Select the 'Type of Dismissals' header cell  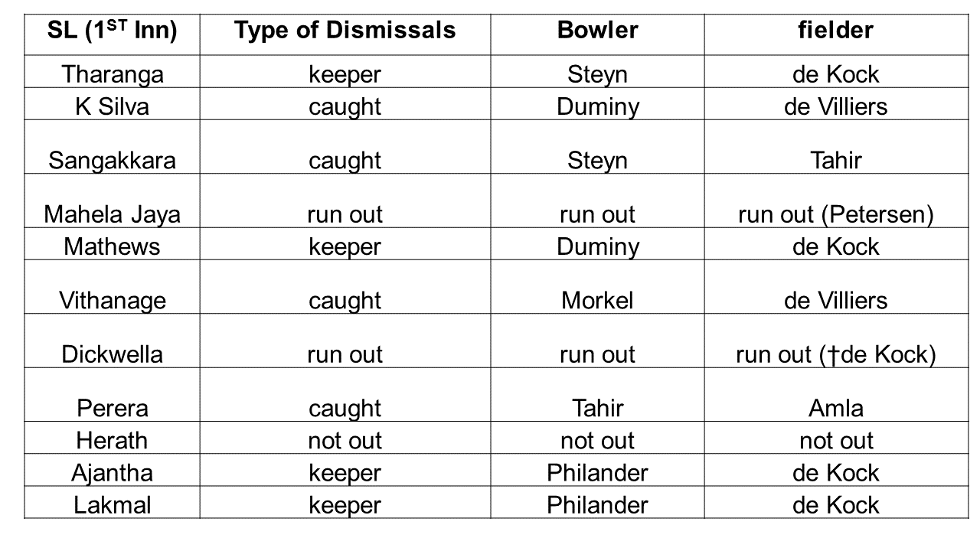pyautogui.click(x=345, y=30)
